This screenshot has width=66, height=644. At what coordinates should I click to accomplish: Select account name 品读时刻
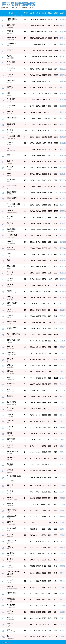point(10,87)
